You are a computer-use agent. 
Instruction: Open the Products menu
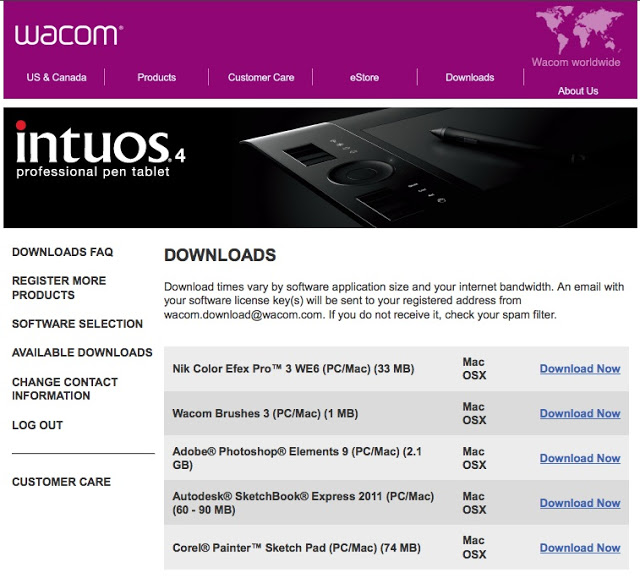point(157,78)
